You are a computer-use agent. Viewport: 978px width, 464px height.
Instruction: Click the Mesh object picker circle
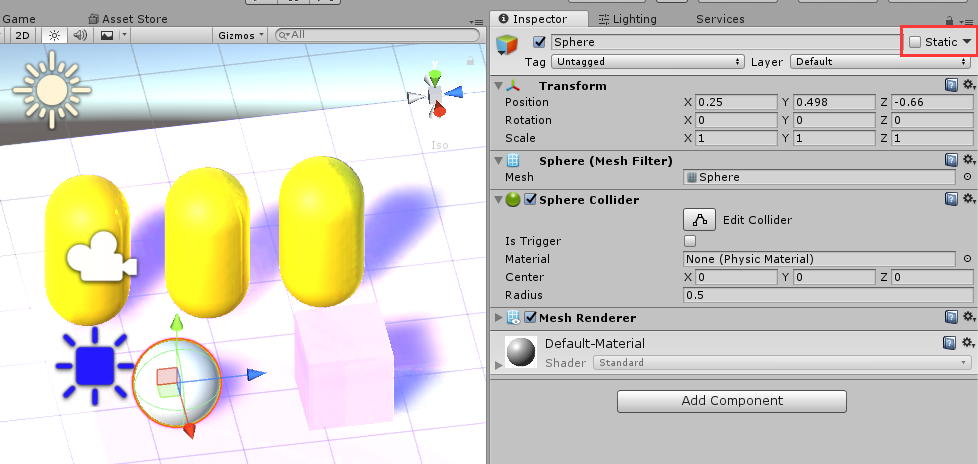tap(967, 177)
